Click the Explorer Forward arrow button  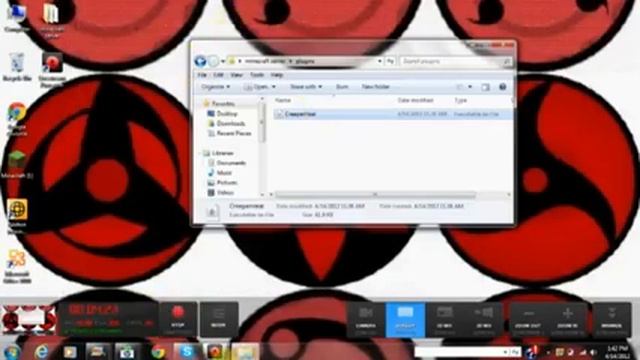(x=213, y=61)
